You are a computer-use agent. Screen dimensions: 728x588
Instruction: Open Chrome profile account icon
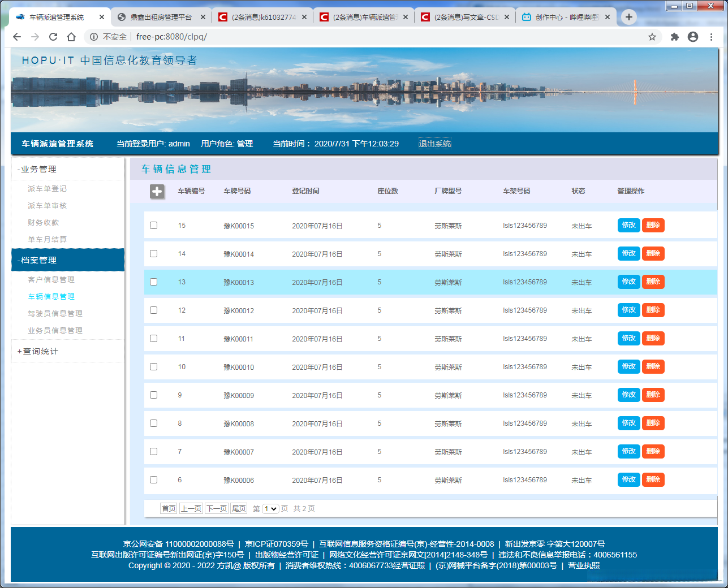692,37
